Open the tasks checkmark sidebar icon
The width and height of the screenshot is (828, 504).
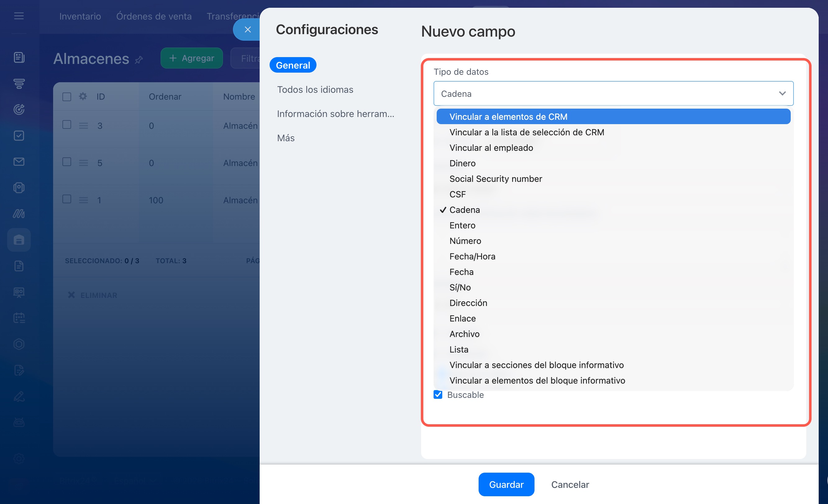(19, 136)
